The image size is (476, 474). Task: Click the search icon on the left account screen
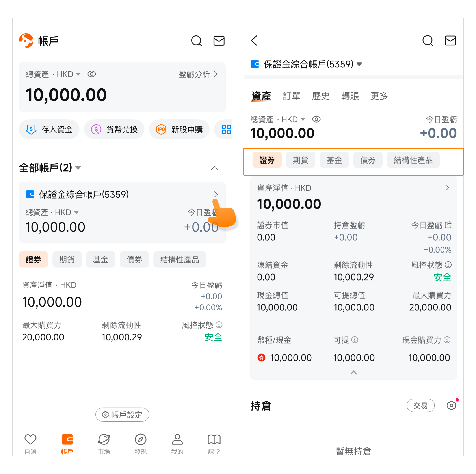coord(196,41)
